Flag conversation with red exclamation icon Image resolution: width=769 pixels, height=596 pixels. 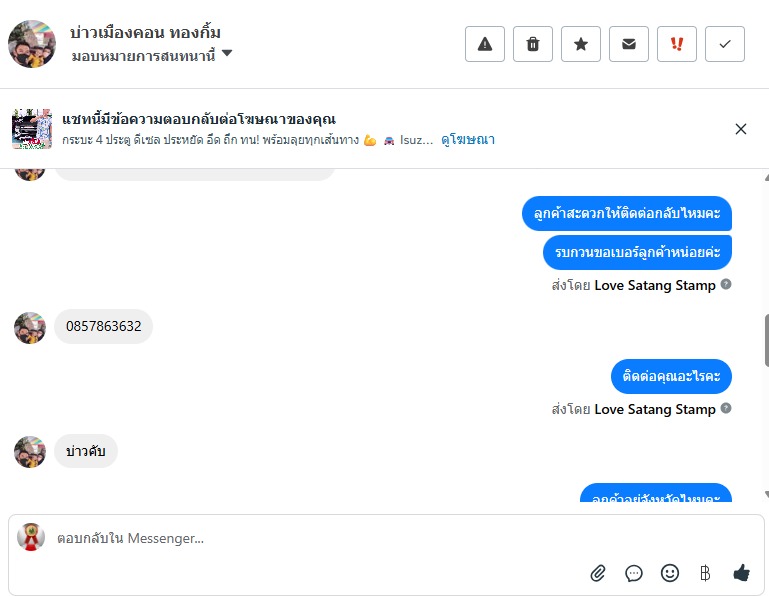tap(677, 44)
